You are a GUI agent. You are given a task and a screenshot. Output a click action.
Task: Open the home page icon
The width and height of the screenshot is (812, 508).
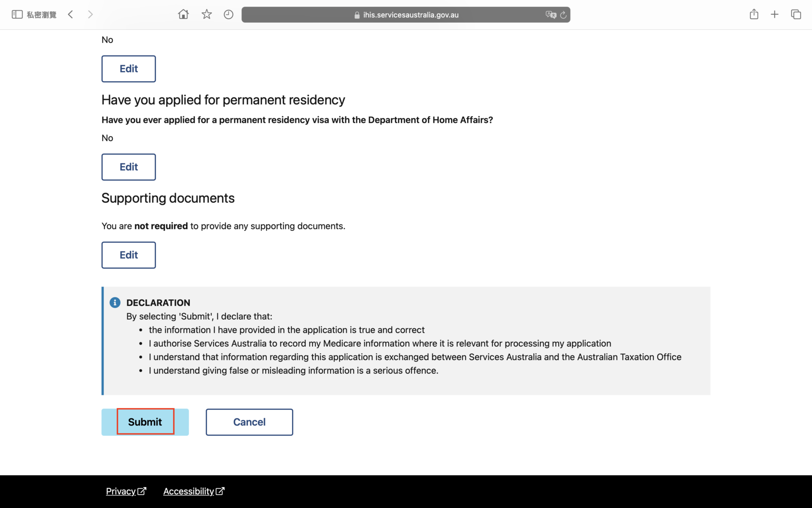click(x=183, y=15)
